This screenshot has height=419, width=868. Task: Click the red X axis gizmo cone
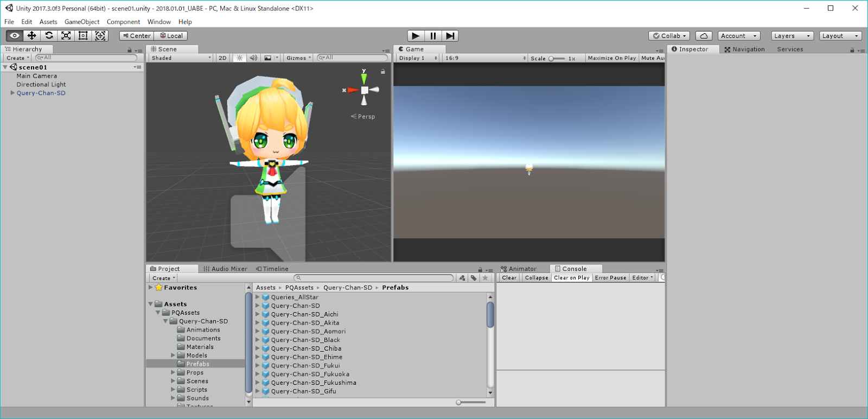(352, 90)
